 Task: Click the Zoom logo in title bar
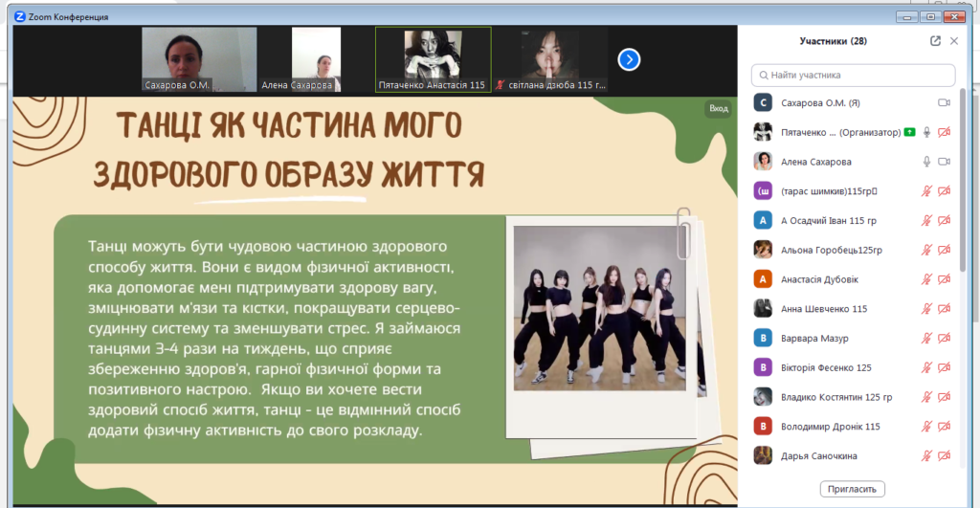20,16
